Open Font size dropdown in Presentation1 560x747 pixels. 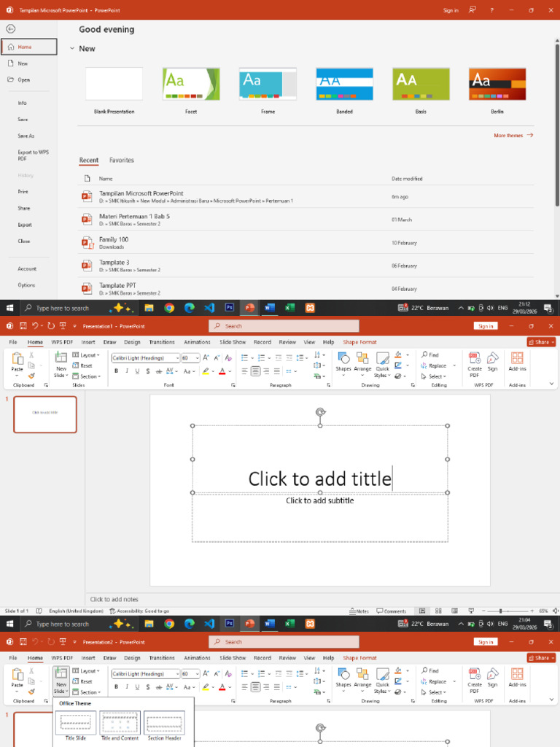(197, 357)
